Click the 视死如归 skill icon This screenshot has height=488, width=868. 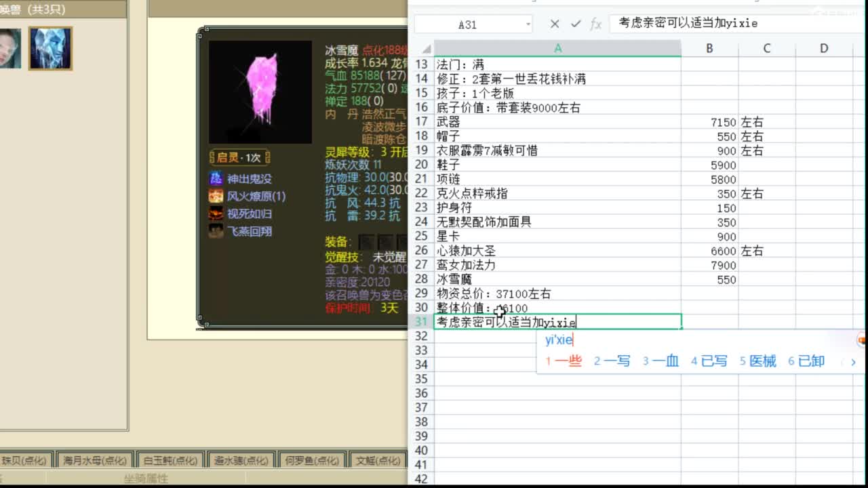pyautogui.click(x=216, y=213)
